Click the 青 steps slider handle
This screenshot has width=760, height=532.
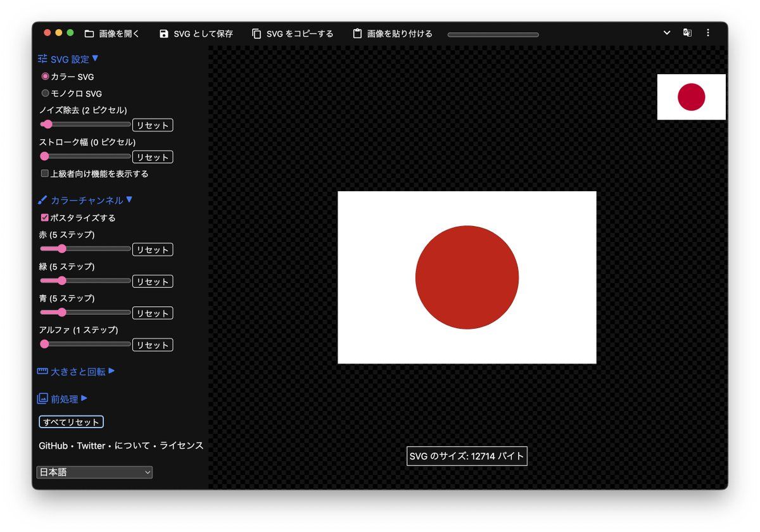coord(61,312)
